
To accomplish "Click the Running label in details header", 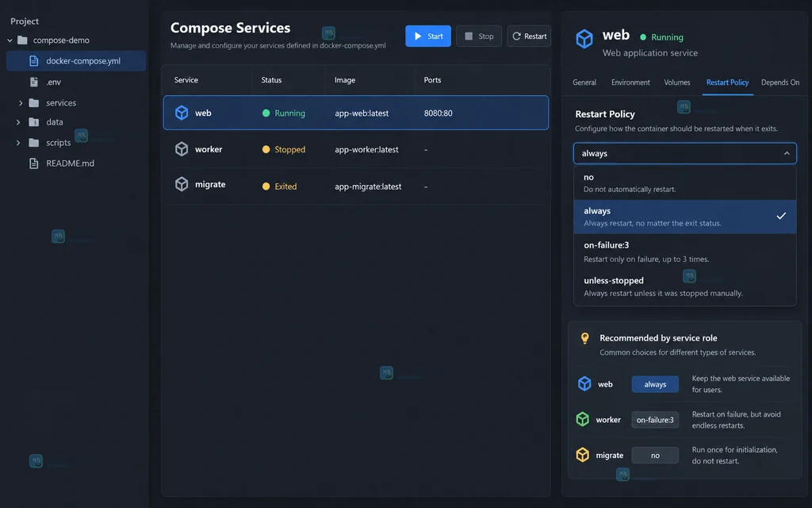I will tap(667, 37).
